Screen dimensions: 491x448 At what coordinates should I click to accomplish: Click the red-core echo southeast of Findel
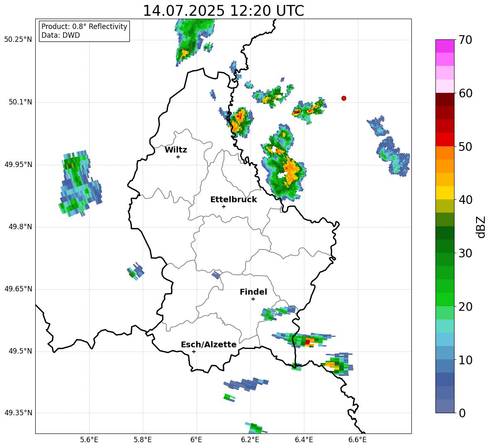coord(303,340)
